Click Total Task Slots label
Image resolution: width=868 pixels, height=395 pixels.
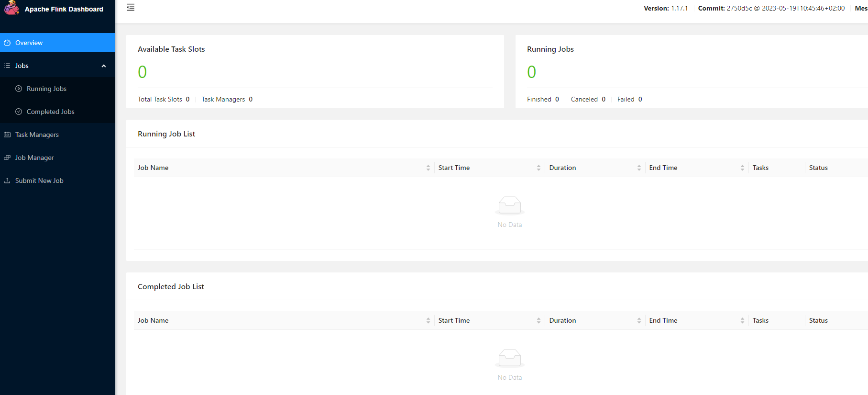160,99
